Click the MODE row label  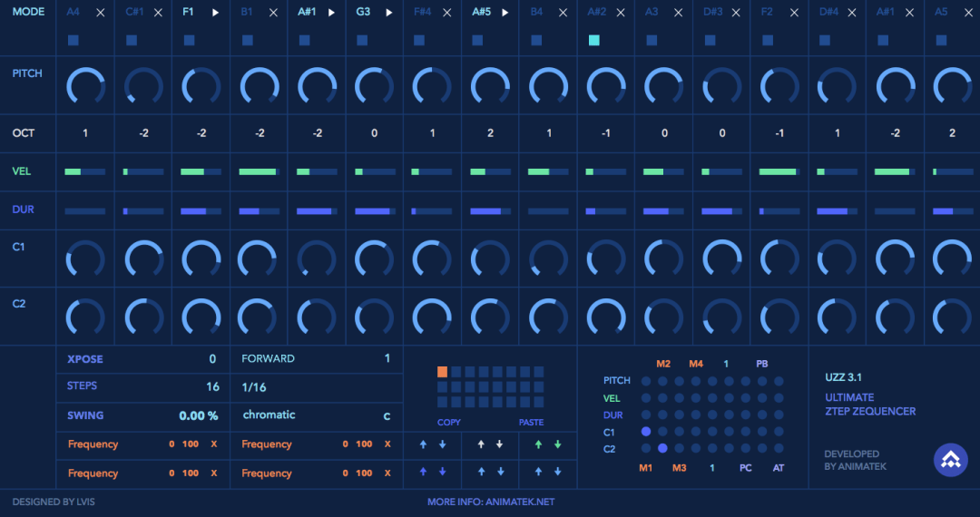28,12
